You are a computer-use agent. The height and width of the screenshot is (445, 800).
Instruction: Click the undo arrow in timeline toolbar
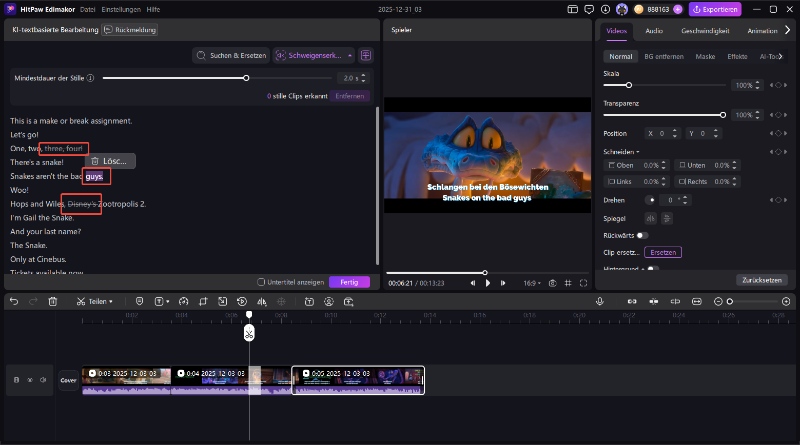(x=14, y=301)
